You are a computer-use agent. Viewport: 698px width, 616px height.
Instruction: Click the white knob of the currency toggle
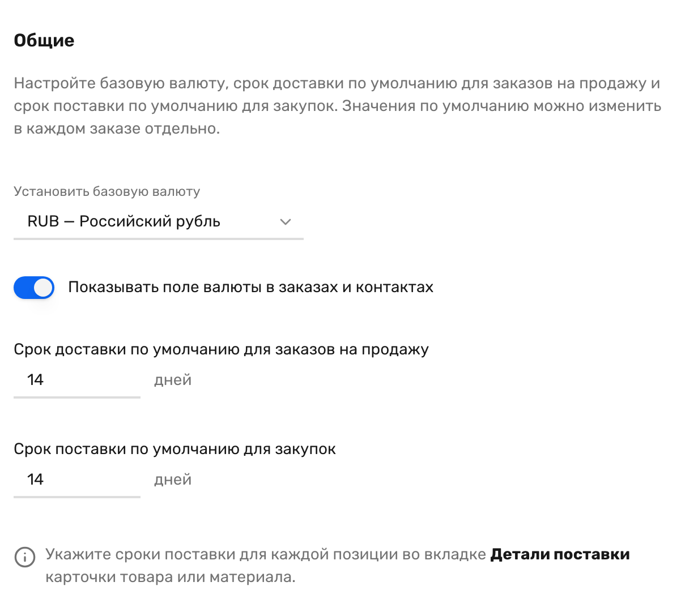(x=43, y=288)
